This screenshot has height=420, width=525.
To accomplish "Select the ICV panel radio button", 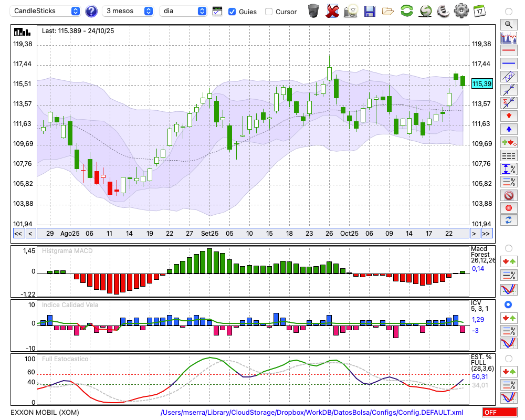I will 508,305.
